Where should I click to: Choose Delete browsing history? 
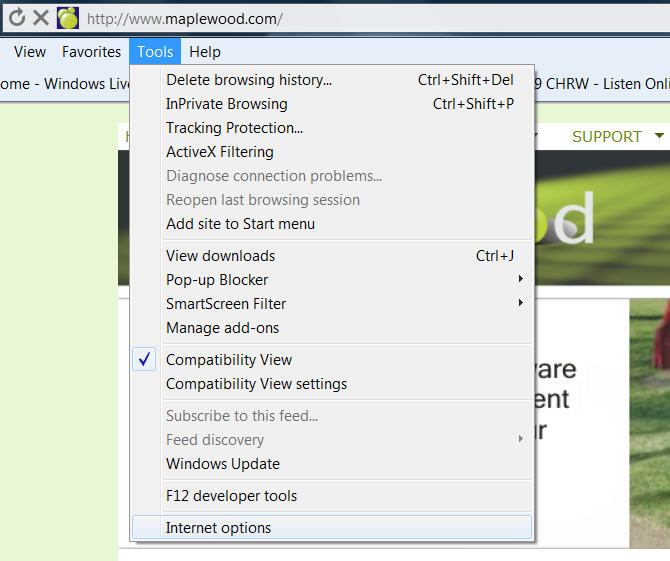pos(249,80)
